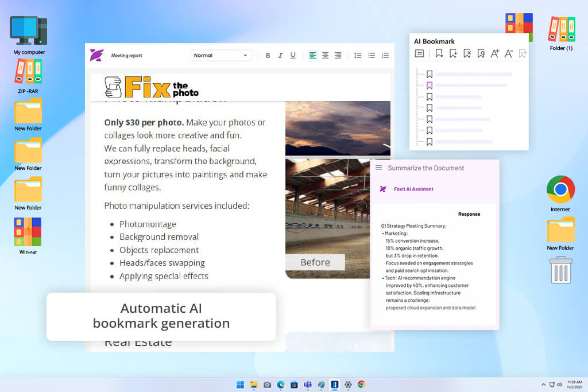Open the Normal paragraph style dropdown

point(220,56)
